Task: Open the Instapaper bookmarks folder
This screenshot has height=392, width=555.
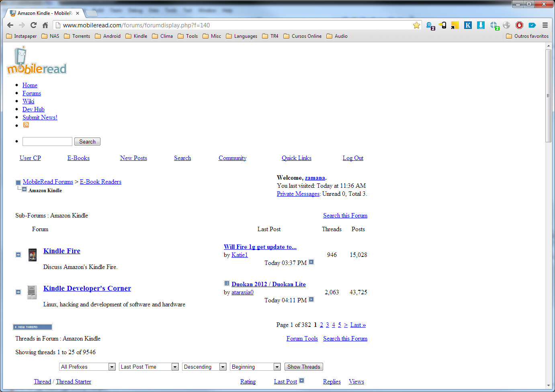Action: click(x=22, y=36)
